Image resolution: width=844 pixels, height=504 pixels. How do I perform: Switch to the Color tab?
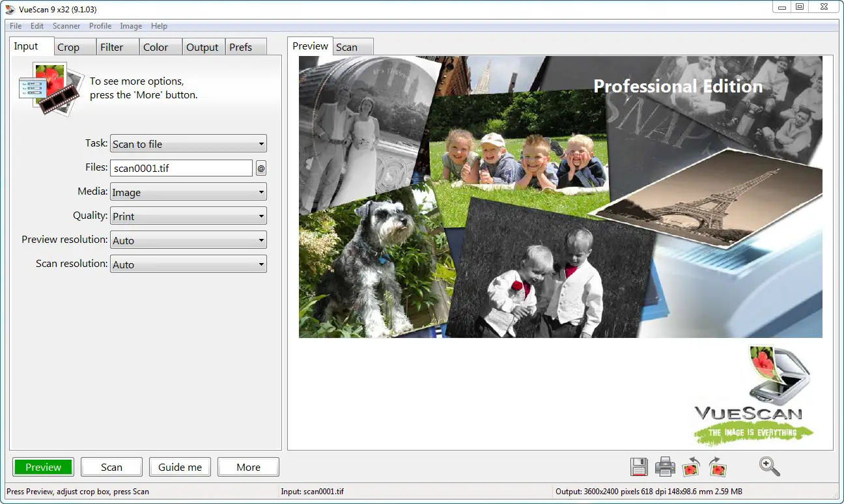pos(161,47)
